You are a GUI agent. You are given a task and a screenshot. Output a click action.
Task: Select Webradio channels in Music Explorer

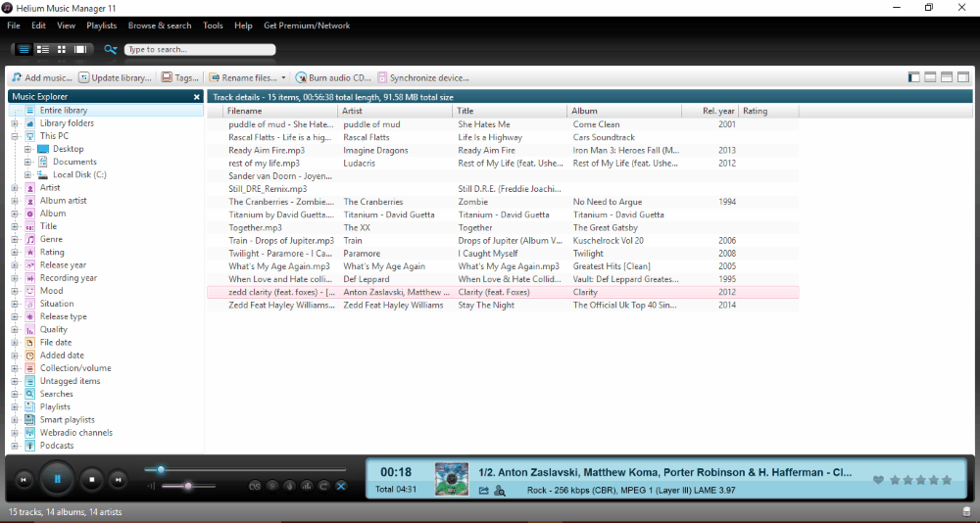(x=76, y=432)
